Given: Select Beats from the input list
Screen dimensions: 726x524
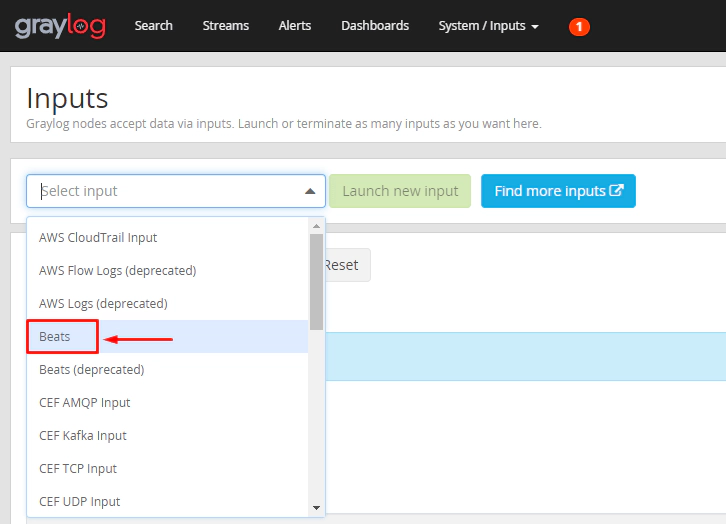Looking at the screenshot, I should coord(55,337).
